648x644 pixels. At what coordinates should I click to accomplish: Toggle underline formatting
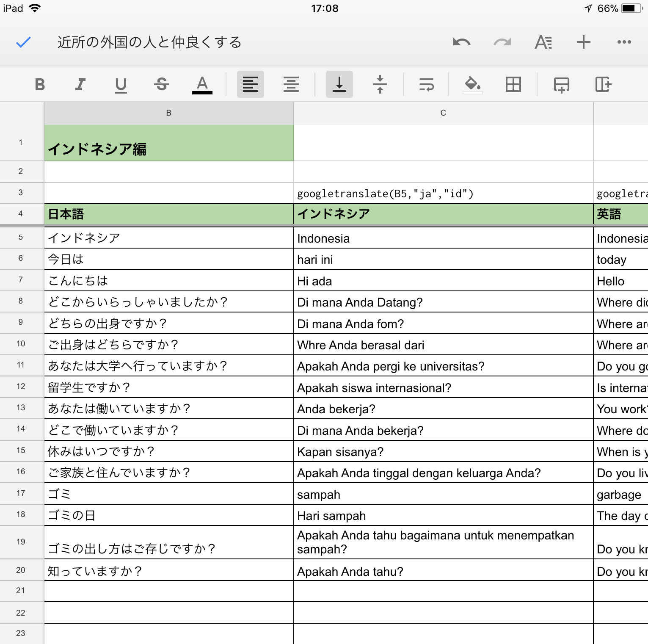pos(121,84)
